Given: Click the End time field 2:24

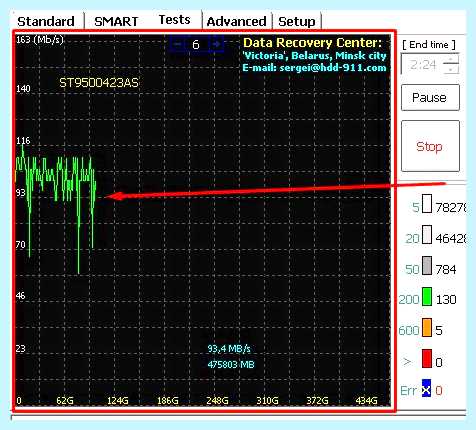Looking at the screenshot, I should tap(423, 64).
